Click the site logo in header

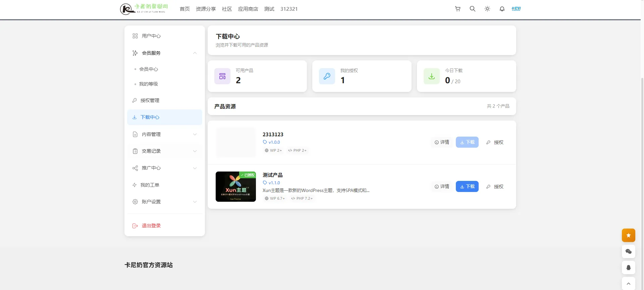click(x=144, y=9)
